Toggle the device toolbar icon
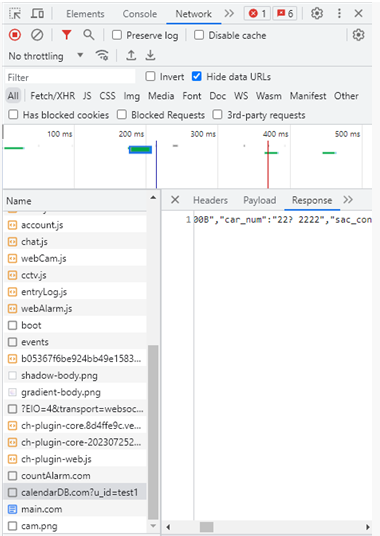 coord(37,14)
